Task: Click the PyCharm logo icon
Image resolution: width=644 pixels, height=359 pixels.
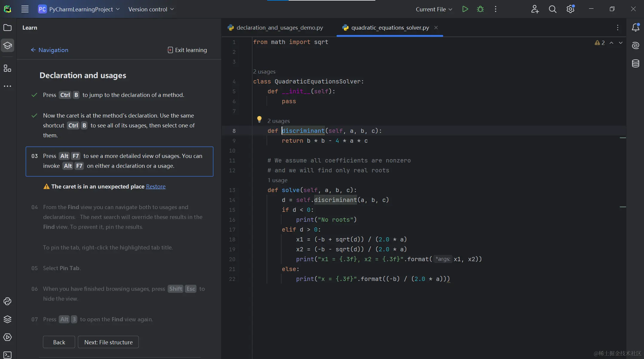Action: click(7, 9)
